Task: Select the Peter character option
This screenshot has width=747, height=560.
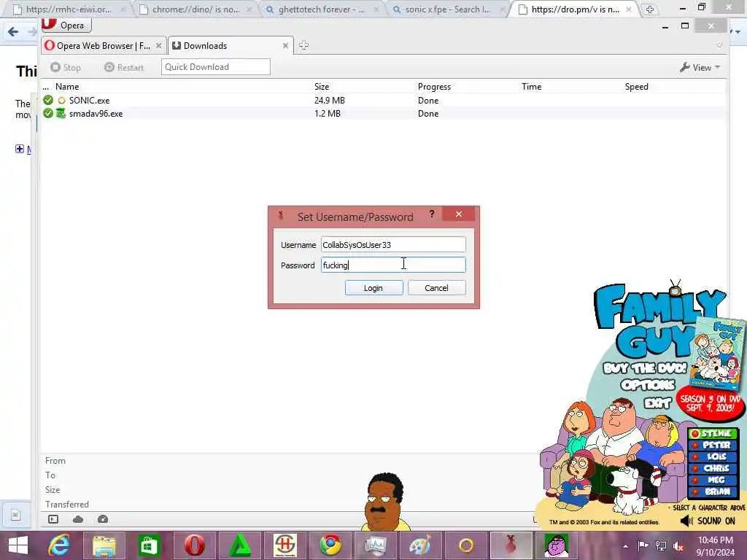Action: pos(713,445)
